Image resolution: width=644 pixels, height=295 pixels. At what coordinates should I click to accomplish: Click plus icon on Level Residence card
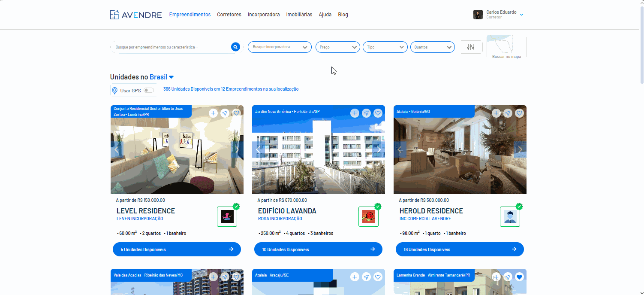point(213,113)
